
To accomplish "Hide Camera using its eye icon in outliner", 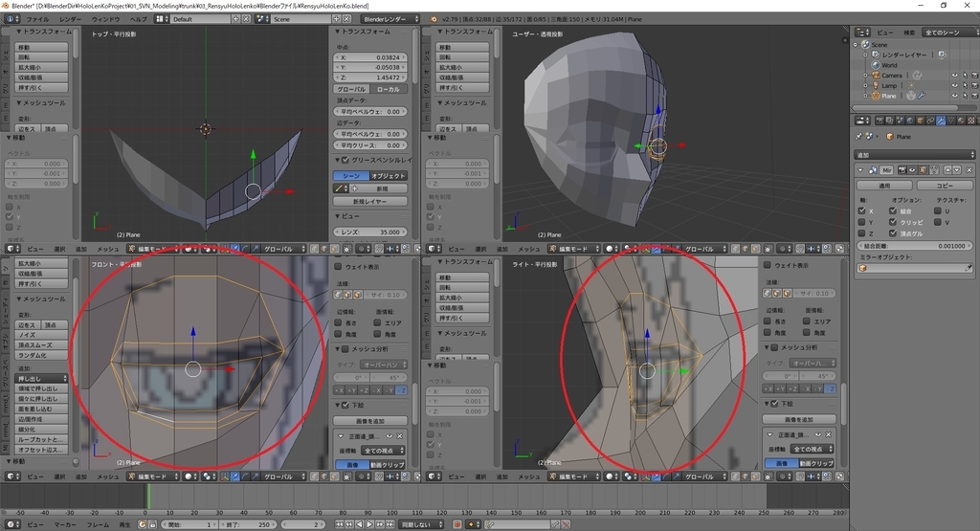I will (955, 75).
